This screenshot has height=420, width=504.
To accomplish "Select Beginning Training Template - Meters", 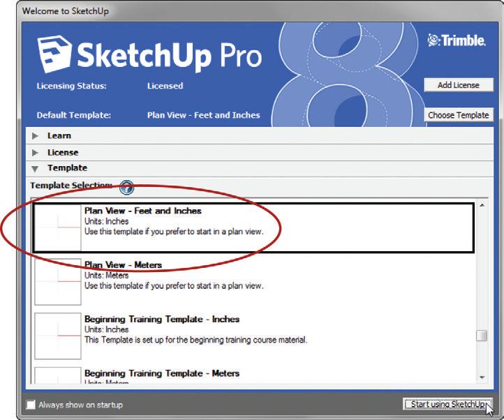I will (253, 375).
